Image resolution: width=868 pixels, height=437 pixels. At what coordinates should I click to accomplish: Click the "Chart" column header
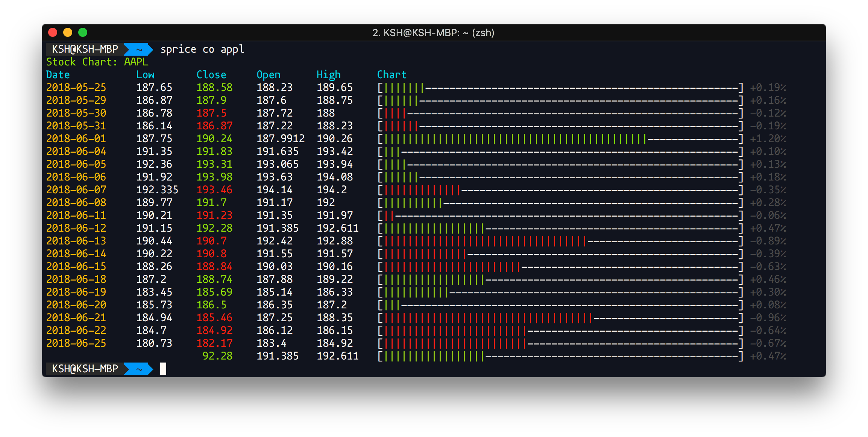coord(392,74)
